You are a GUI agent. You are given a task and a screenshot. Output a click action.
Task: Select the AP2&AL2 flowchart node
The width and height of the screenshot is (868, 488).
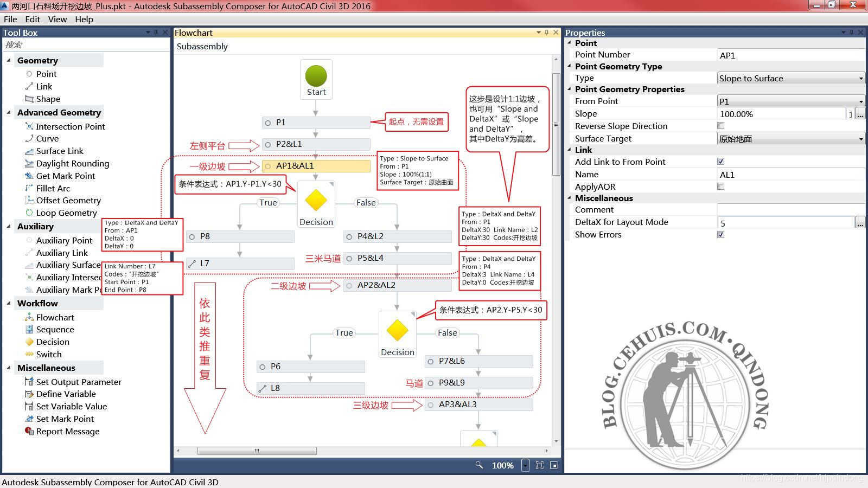coord(397,285)
